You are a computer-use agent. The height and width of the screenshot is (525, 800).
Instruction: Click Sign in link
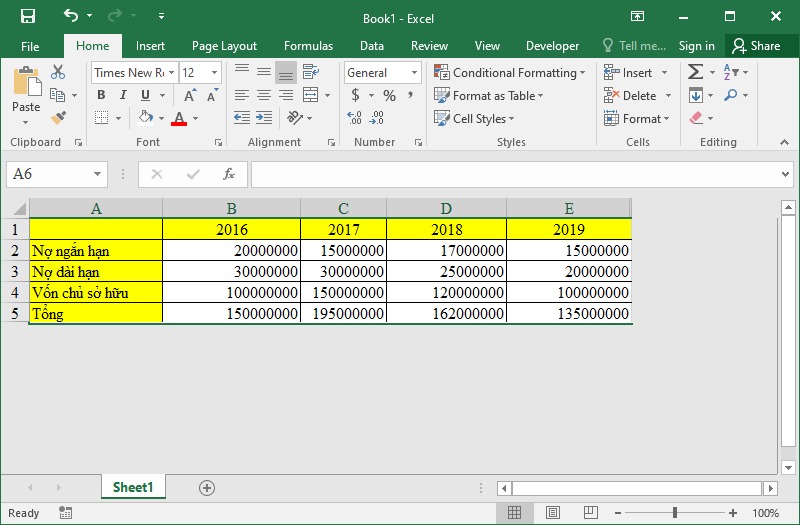point(696,46)
